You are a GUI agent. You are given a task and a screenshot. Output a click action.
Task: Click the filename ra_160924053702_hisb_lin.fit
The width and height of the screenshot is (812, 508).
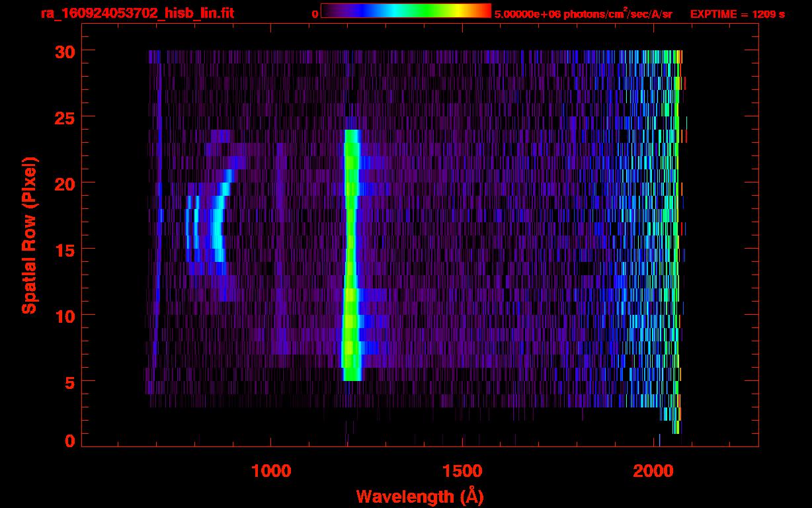(137, 13)
